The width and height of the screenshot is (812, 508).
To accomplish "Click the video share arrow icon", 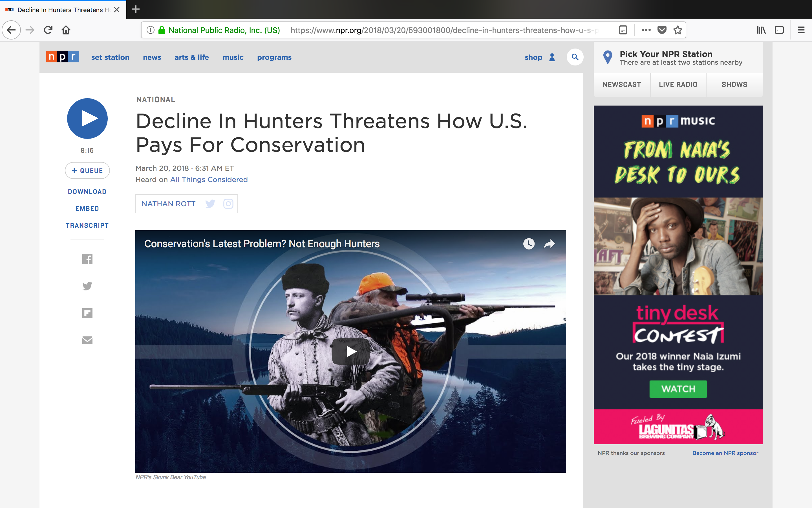I will [549, 244].
